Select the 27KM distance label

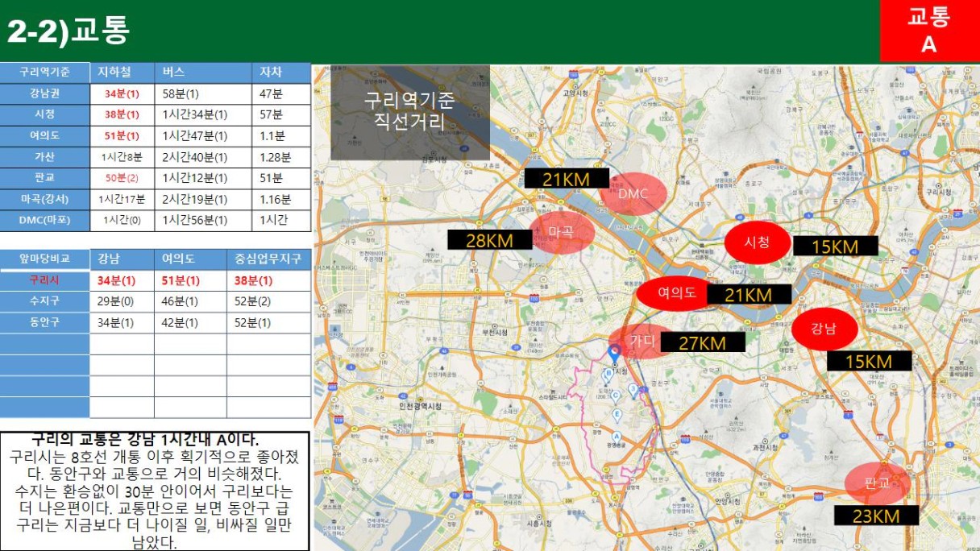click(702, 343)
